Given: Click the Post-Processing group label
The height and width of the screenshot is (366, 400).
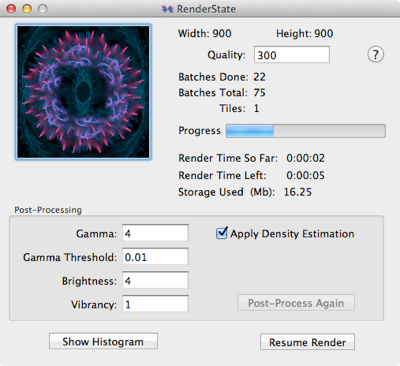Looking at the screenshot, I should point(48,210).
